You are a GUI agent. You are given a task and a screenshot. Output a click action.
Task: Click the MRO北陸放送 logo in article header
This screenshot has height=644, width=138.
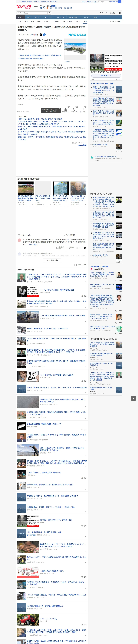[x=77, y=35]
